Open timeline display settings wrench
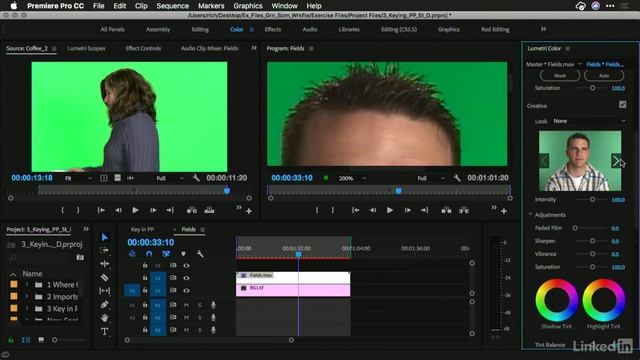This screenshot has height=360, width=640. click(200, 254)
